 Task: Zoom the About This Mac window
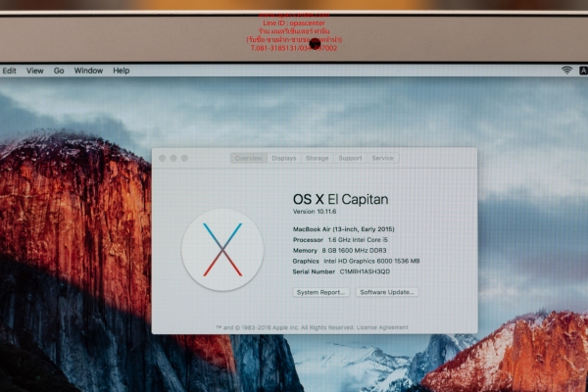[184, 159]
